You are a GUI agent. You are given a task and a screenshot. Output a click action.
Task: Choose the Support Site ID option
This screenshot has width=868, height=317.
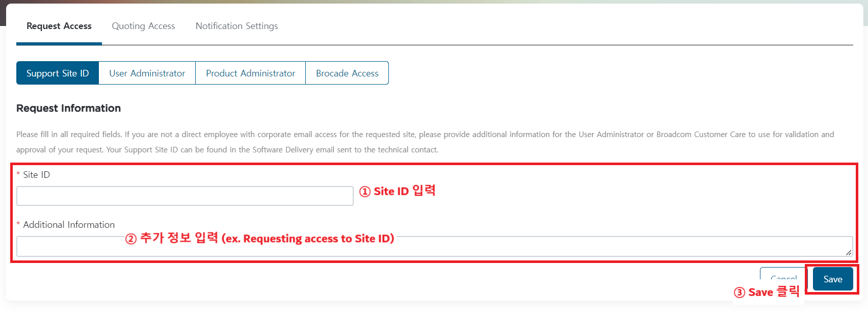58,73
